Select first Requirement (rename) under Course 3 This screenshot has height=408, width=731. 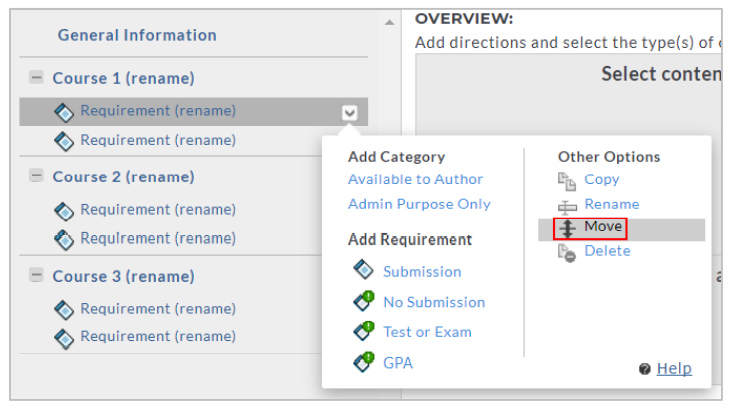click(x=158, y=309)
